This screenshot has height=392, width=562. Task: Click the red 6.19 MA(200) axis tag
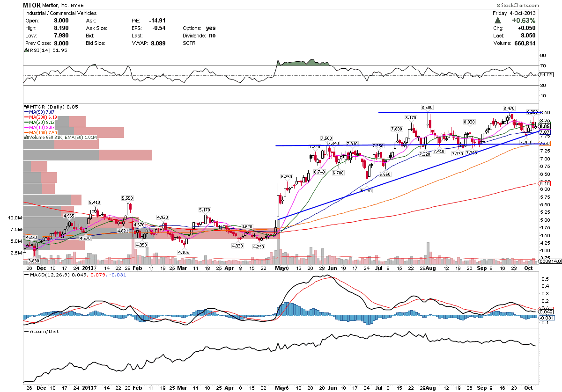tap(544, 184)
